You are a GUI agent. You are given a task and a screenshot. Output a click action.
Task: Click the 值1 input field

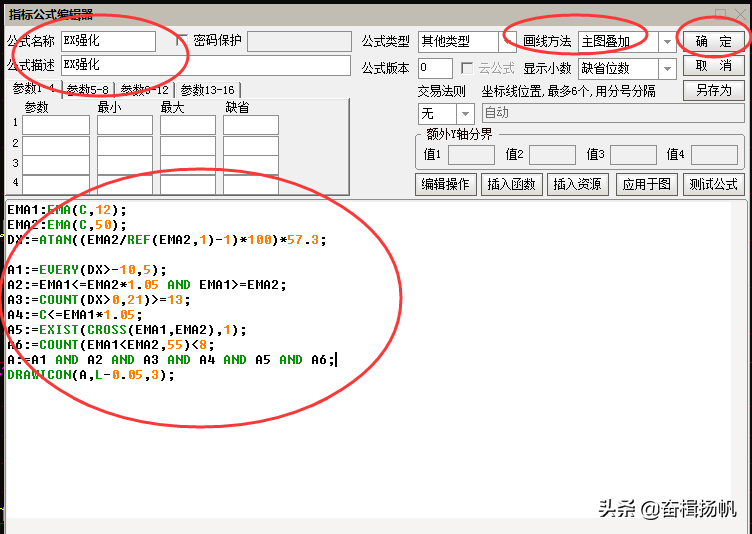click(x=471, y=155)
